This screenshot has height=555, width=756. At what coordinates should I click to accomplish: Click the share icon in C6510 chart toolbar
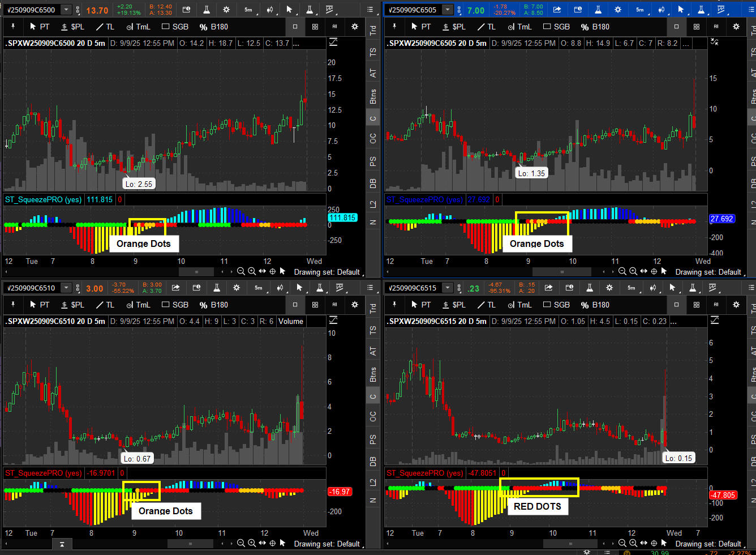(176, 288)
